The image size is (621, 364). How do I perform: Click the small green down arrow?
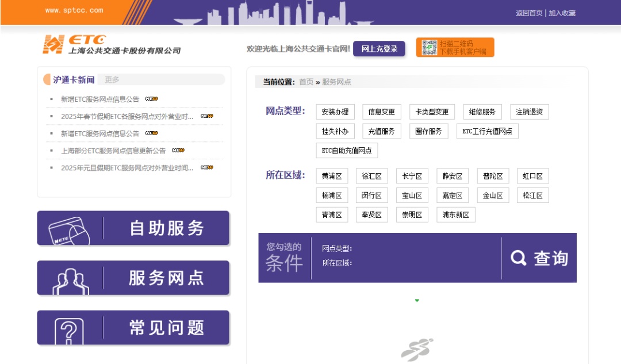click(417, 301)
